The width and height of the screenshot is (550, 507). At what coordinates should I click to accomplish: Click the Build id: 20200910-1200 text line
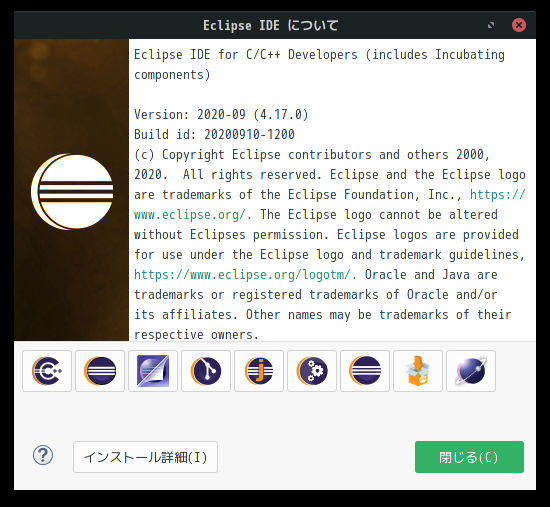pos(214,134)
